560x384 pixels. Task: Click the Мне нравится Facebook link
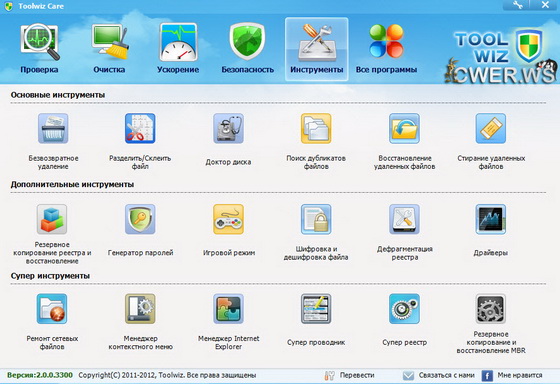tap(520, 375)
